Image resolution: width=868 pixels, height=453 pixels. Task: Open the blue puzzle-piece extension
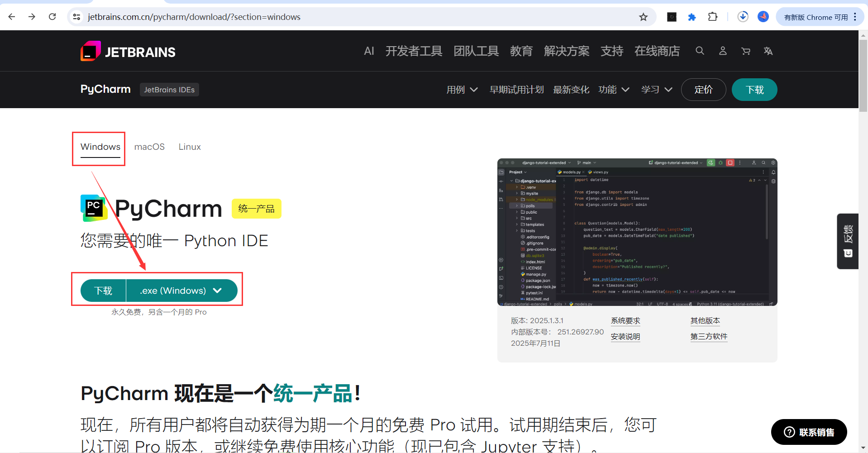point(692,17)
